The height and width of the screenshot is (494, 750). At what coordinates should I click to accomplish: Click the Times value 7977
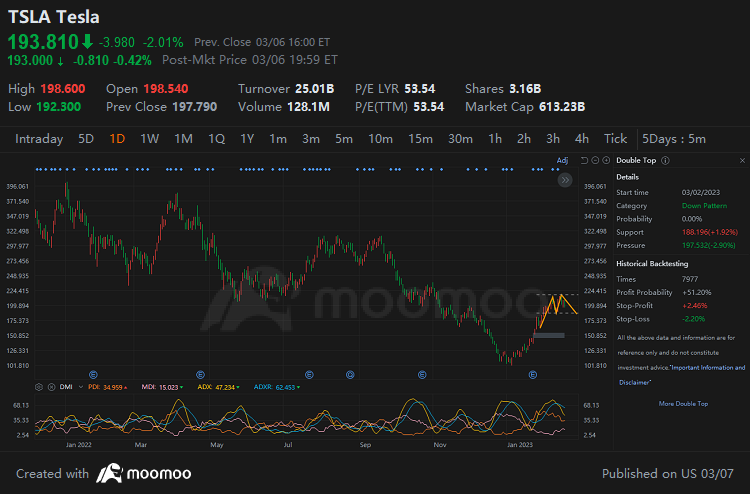coord(690,279)
